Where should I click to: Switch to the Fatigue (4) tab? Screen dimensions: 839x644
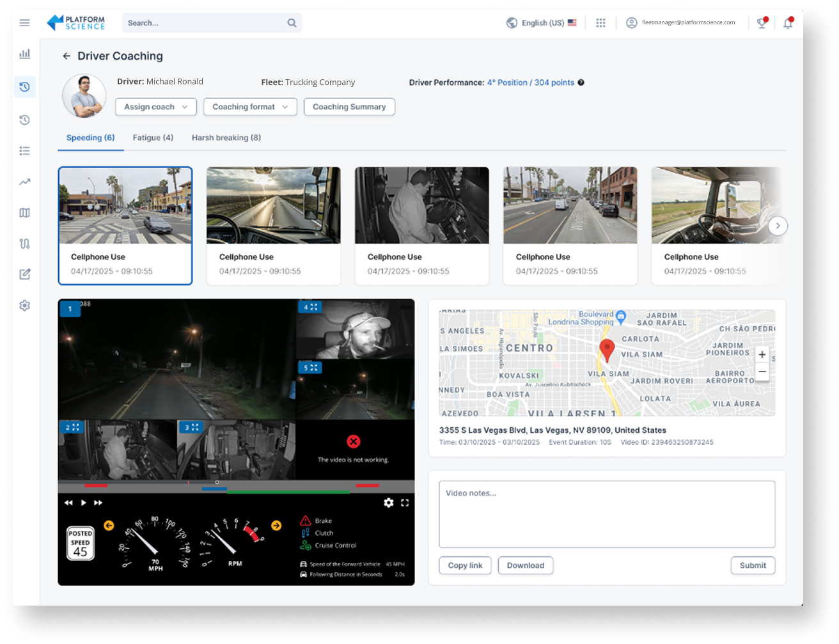153,137
